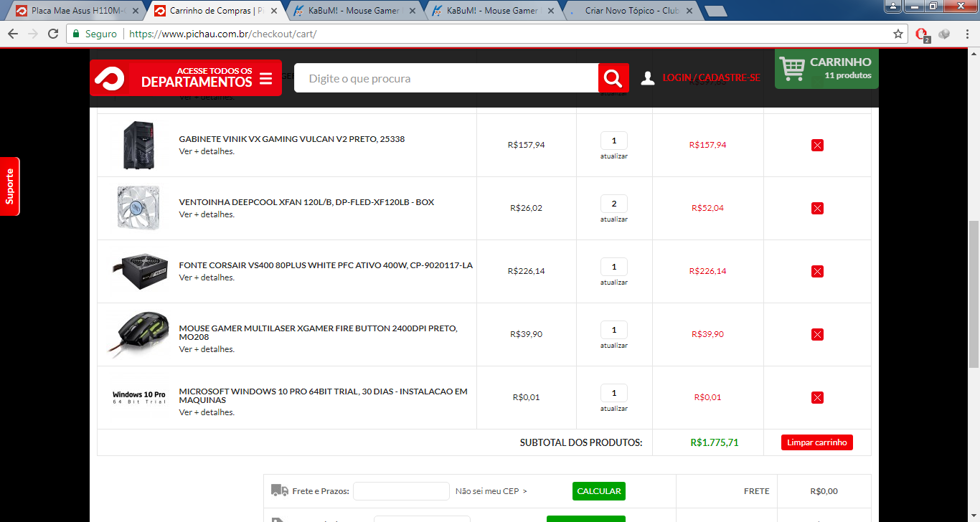Switch to first KaBuM Mouse Gamer tab
Viewport: 980px width, 522px height.
[x=354, y=11]
